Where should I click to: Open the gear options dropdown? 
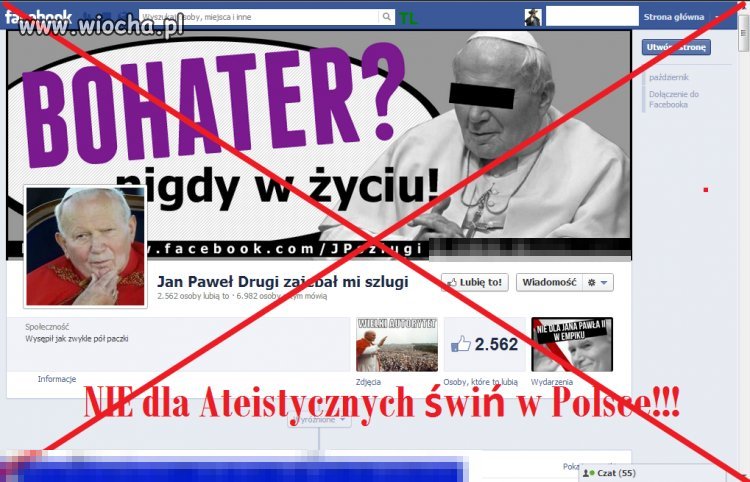coord(598,282)
